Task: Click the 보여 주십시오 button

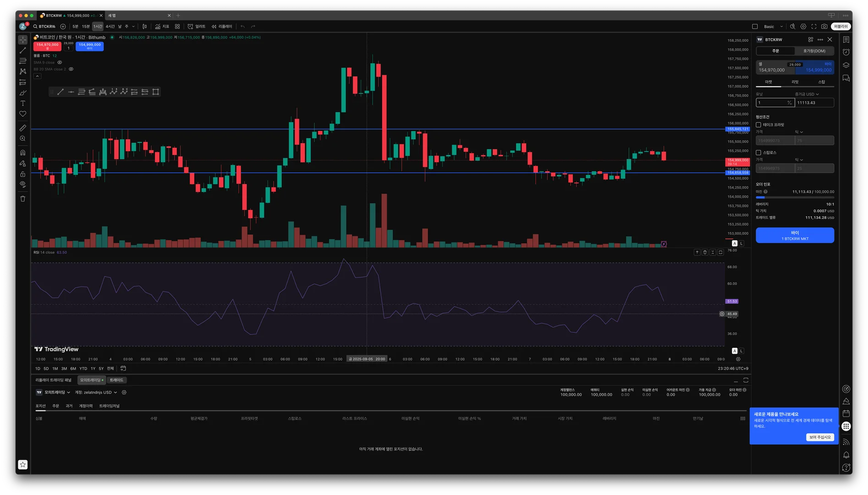Action: (x=820, y=437)
